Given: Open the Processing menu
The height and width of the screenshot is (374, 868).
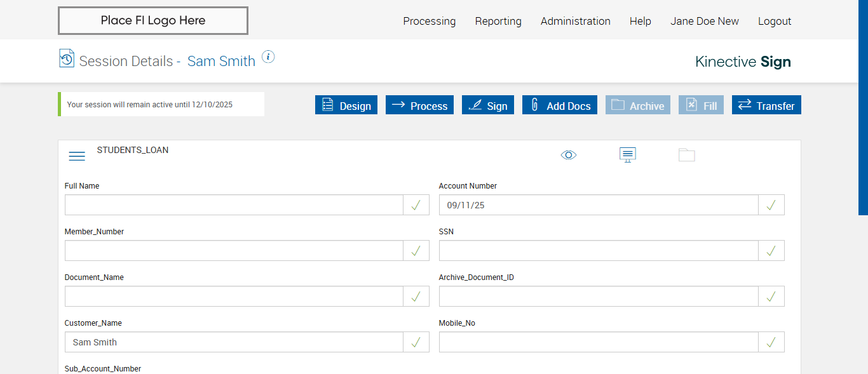Looking at the screenshot, I should (x=430, y=21).
